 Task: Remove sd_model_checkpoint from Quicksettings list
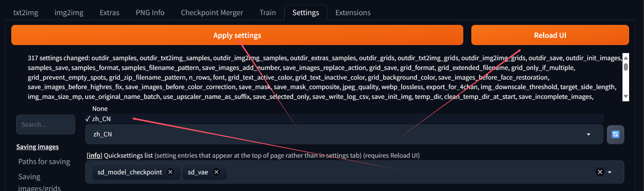[x=170, y=172]
